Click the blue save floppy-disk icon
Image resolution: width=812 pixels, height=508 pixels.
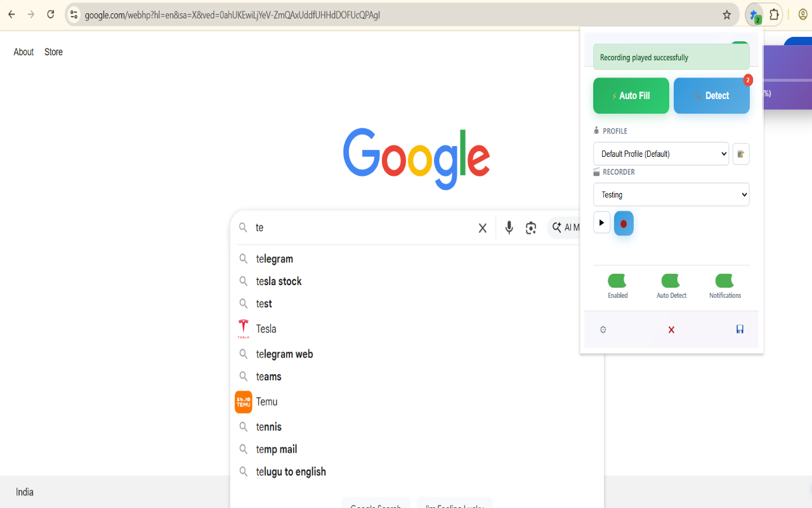[x=740, y=329]
